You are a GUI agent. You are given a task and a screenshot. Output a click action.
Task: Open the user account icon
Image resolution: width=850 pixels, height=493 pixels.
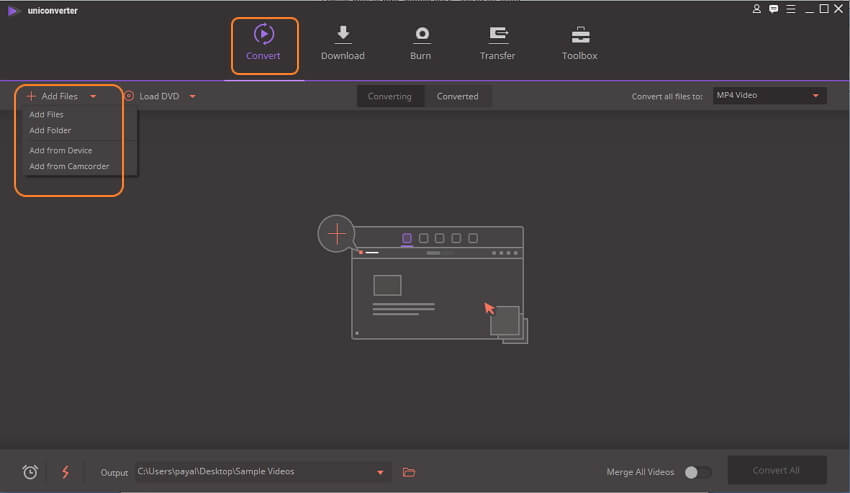[756, 9]
